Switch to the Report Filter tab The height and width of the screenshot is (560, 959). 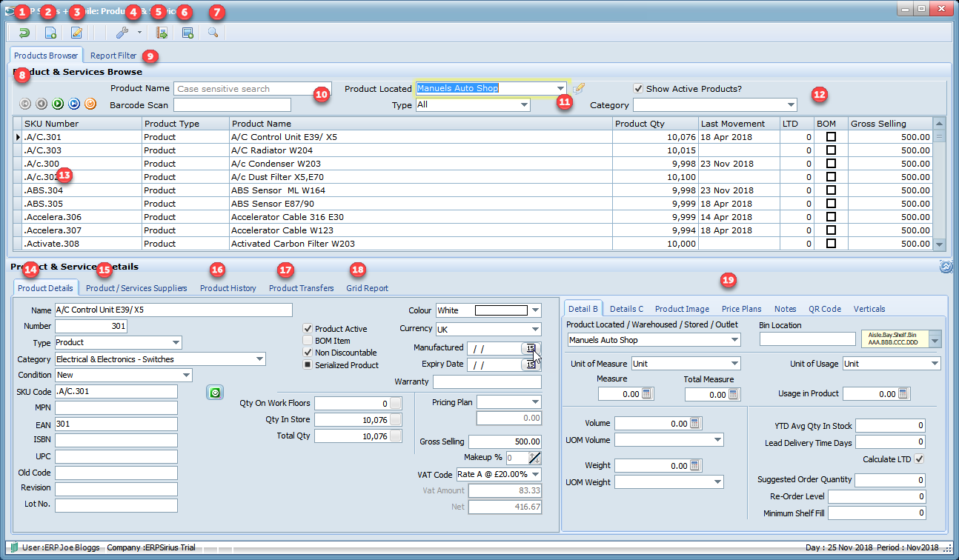[113, 56]
